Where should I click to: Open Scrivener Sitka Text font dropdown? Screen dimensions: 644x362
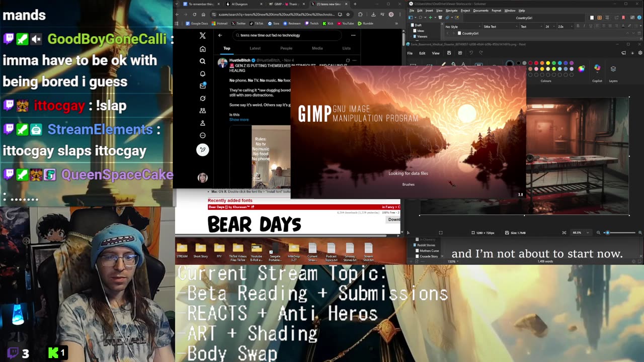point(501,27)
